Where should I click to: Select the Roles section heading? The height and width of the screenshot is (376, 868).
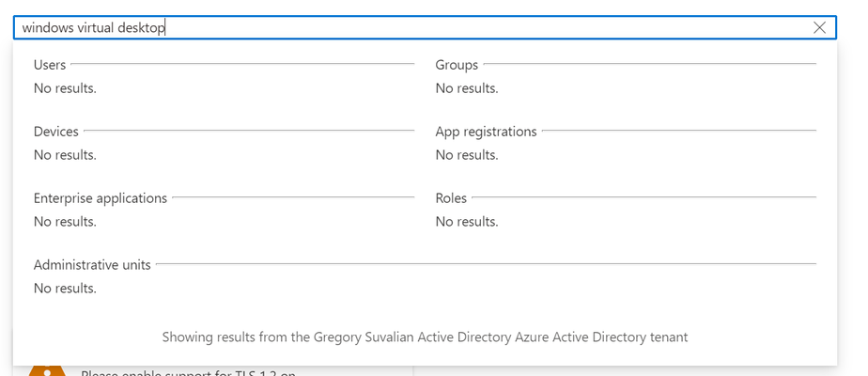(451, 198)
